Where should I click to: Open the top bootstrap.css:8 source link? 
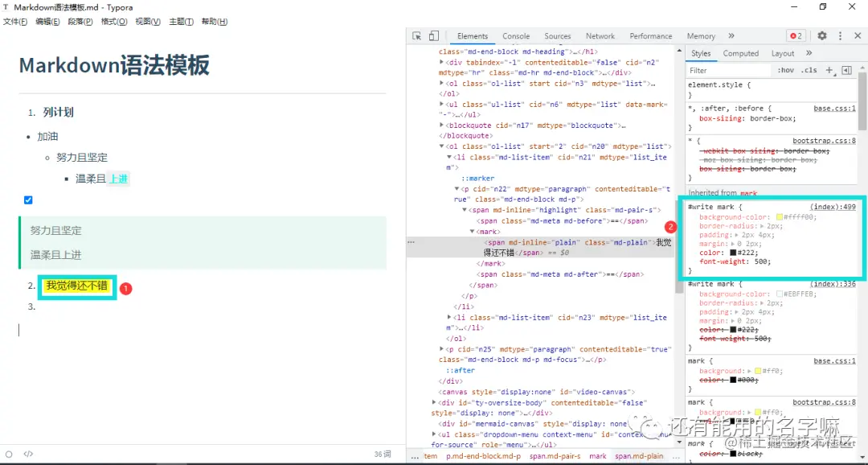click(x=824, y=141)
